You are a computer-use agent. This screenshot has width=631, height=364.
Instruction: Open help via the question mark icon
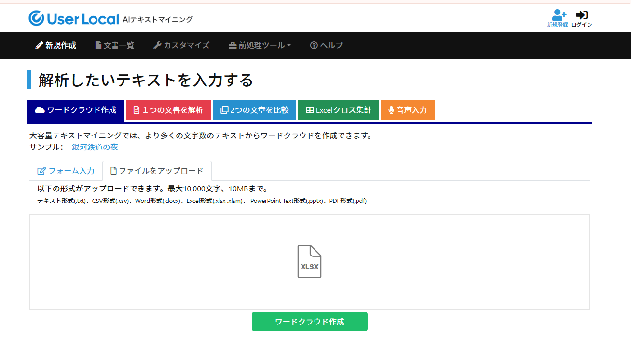(314, 45)
